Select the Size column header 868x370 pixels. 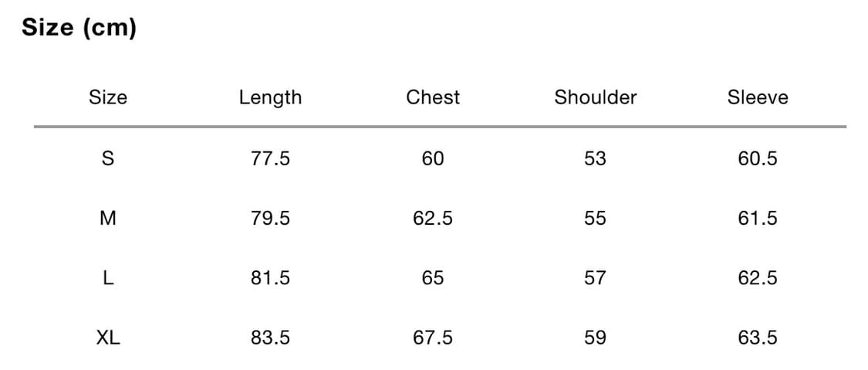coord(108,97)
